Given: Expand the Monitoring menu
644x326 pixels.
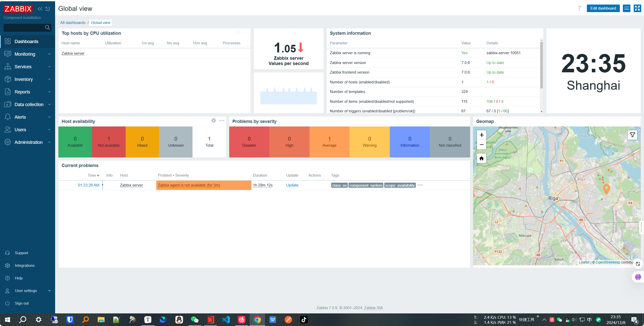Looking at the screenshot, I should coord(28,54).
